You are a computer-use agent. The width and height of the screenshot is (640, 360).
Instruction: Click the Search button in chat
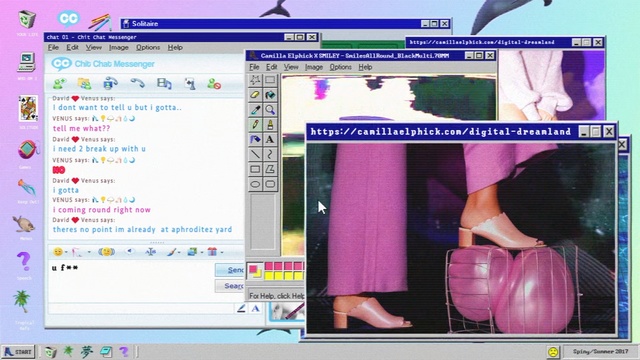pos(230,286)
